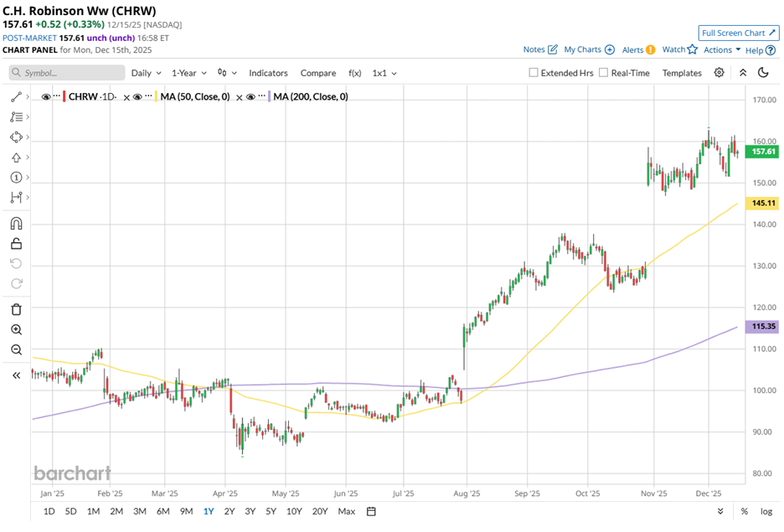Screen dimensions: 784x532
Task: Hide the MA 50 indicator via eye icon
Action: click(x=139, y=97)
